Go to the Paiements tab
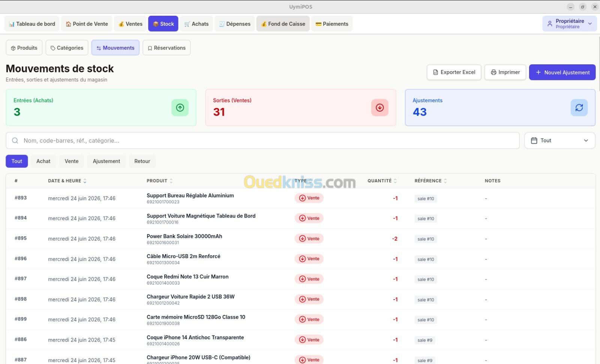This screenshot has height=364, width=600. (x=332, y=24)
